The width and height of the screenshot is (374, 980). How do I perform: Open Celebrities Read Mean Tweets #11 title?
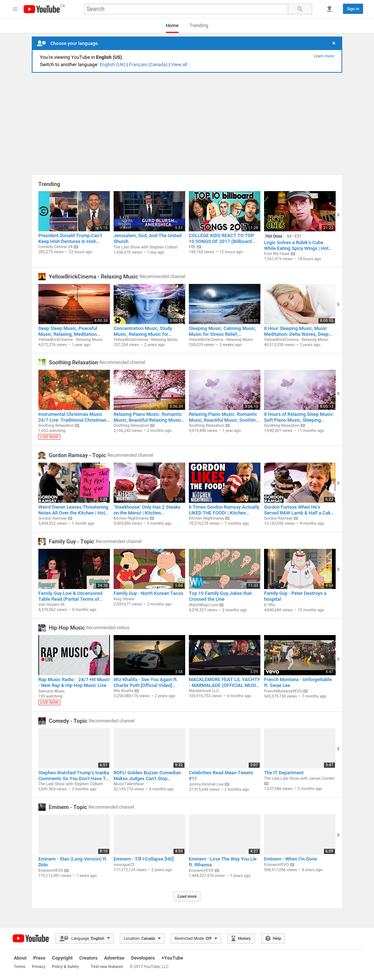(x=221, y=775)
